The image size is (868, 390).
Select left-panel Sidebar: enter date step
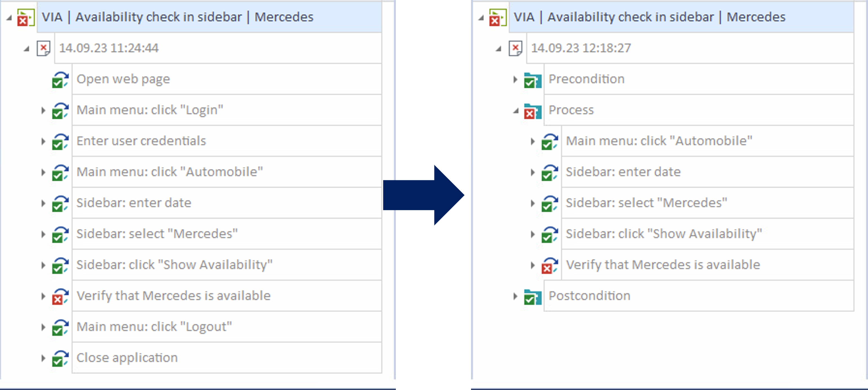[x=133, y=203]
